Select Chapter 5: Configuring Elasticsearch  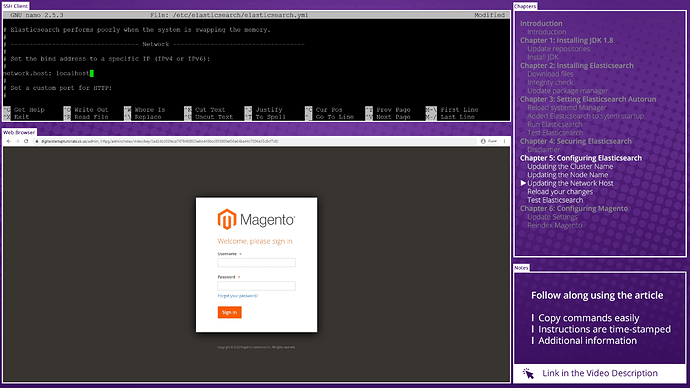point(581,158)
